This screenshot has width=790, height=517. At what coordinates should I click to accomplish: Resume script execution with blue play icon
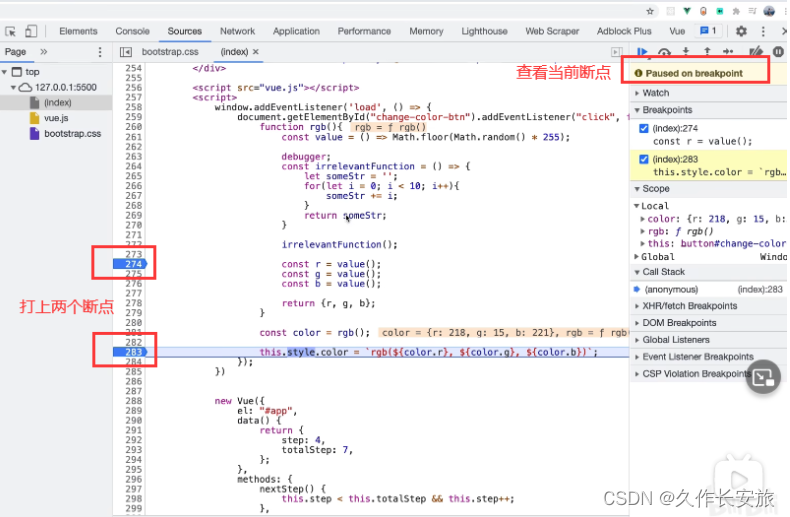point(642,52)
